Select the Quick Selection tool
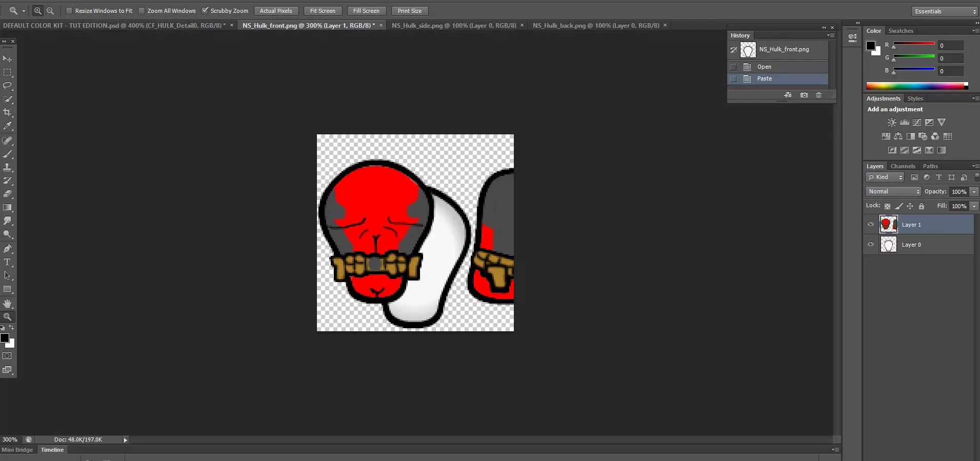This screenshot has height=461, width=980. (x=7, y=99)
